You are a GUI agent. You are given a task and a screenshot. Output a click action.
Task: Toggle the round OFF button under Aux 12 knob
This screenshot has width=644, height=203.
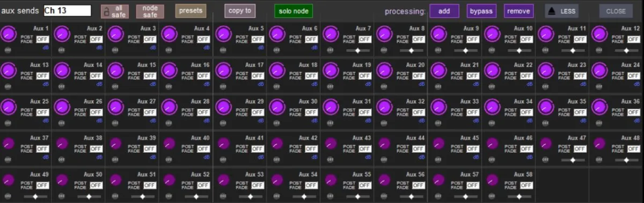[599, 50]
